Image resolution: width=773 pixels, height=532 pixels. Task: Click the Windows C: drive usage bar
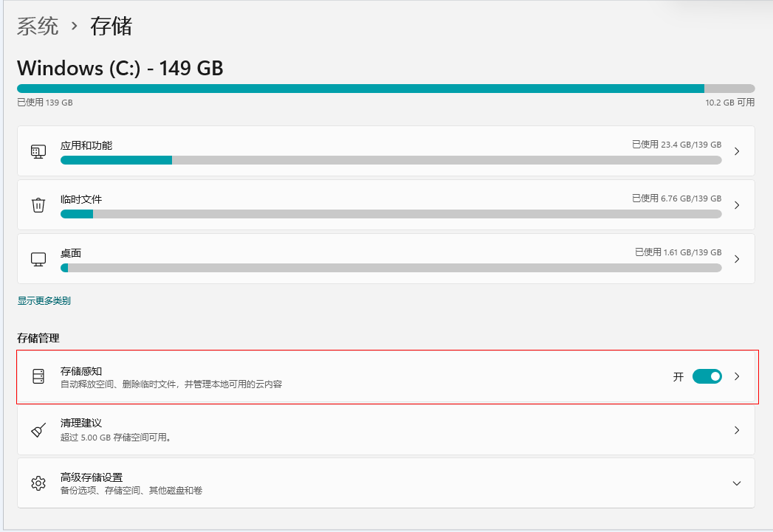(385, 89)
